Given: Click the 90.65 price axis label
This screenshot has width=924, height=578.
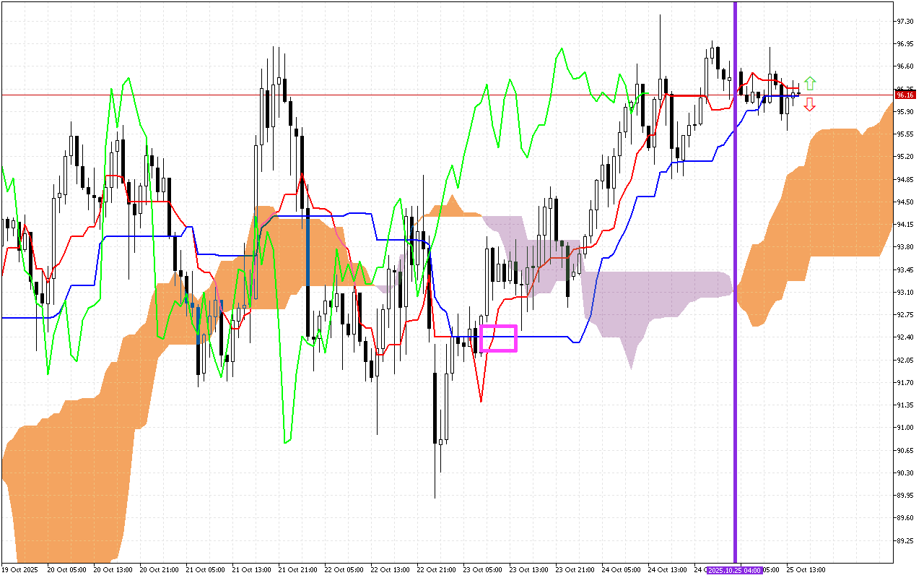Looking at the screenshot, I should (x=904, y=450).
